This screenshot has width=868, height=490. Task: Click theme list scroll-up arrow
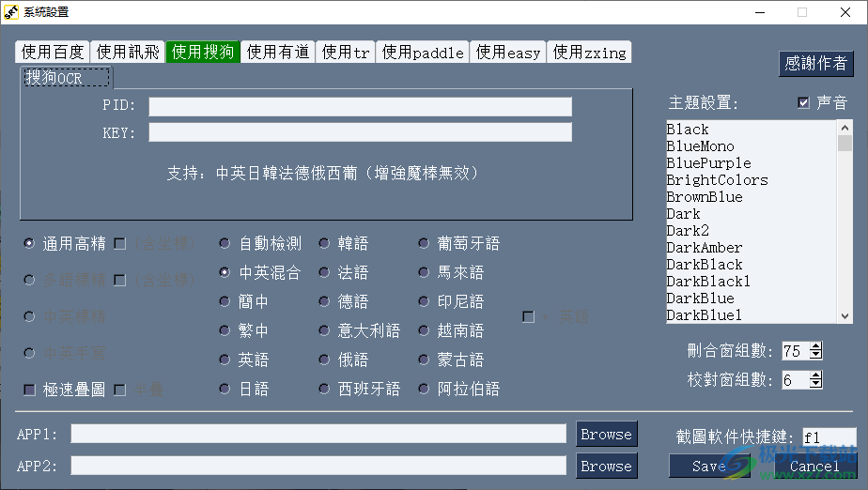tap(845, 128)
